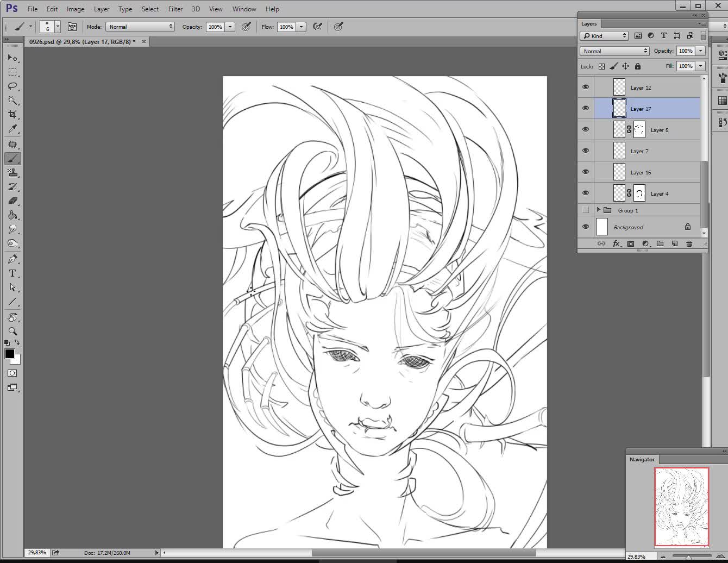Image resolution: width=728 pixels, height=563 pixels.
Task: Click the Navigator preview thumbnail
Action: pos(681,506)
